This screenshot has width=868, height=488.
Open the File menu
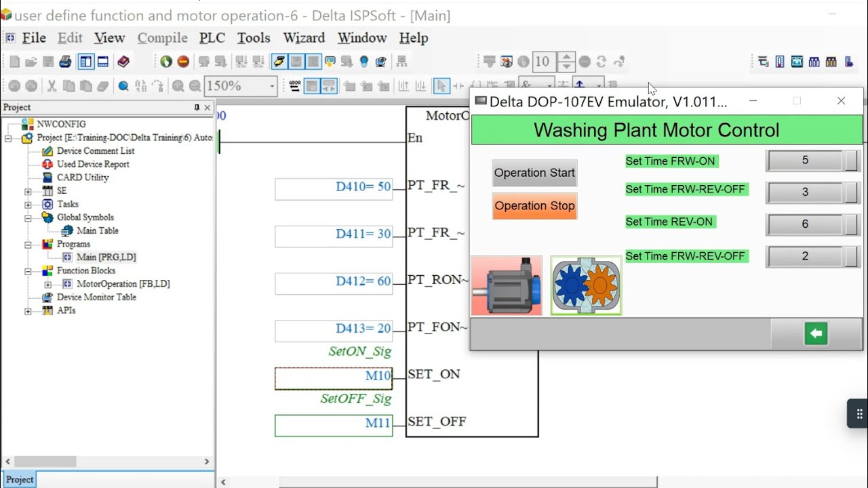pos(34,38)
